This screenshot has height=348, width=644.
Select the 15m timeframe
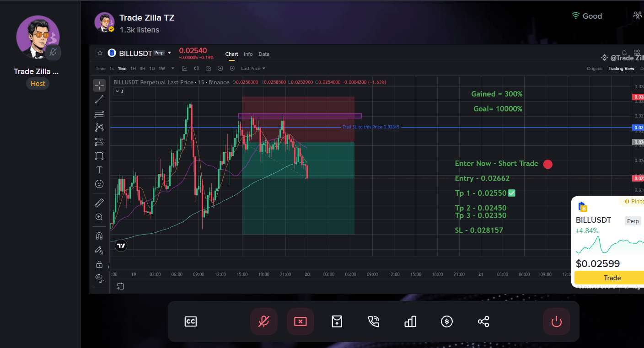click(122, 69)
